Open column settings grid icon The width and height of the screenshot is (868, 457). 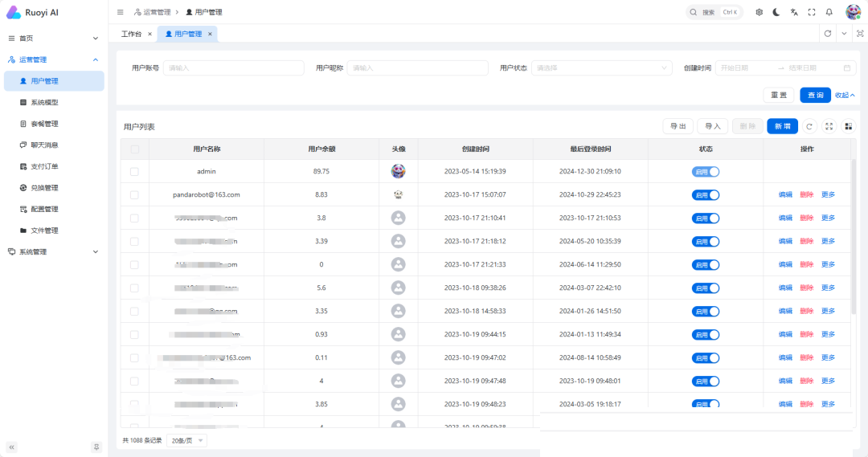tap(847, 126)
